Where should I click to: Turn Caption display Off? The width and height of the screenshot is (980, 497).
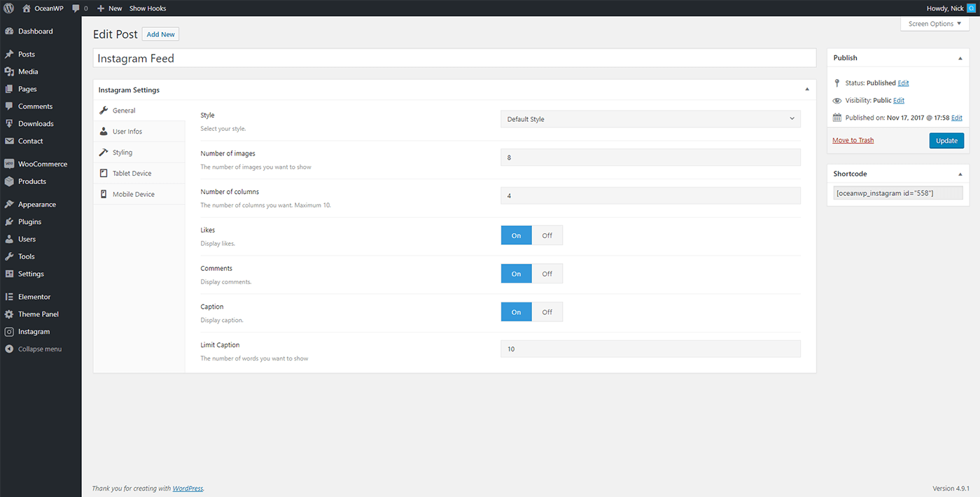(x=547, y=312)
